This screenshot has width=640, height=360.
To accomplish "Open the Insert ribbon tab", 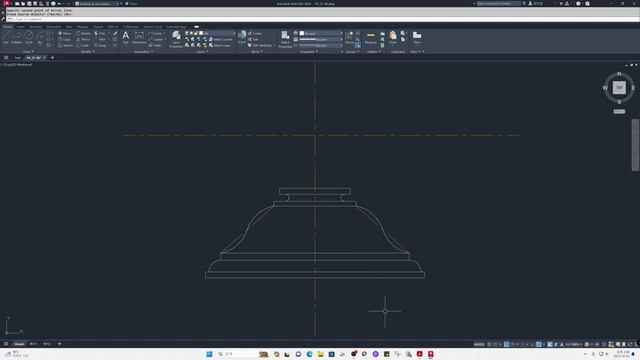I will point(20,27).
